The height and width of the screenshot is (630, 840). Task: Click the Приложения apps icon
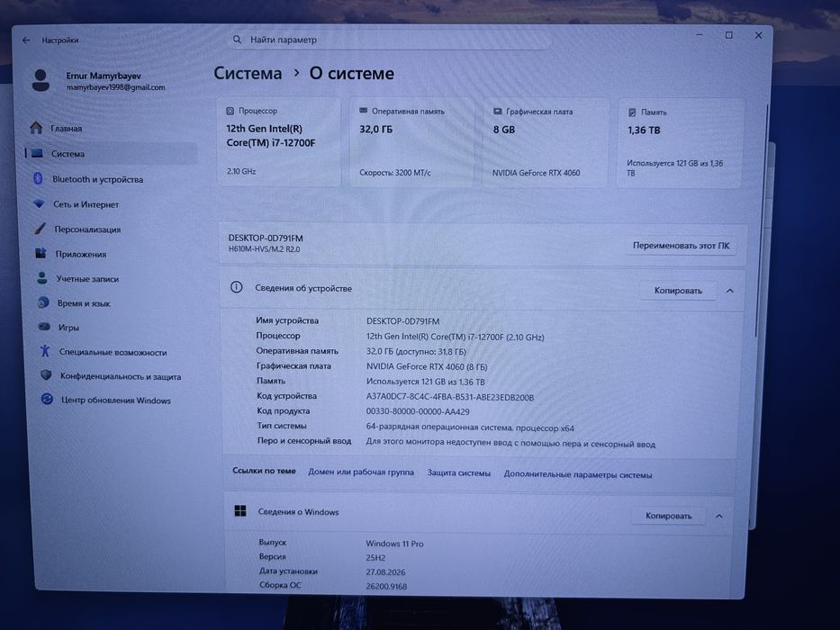[x=41, y=254]
